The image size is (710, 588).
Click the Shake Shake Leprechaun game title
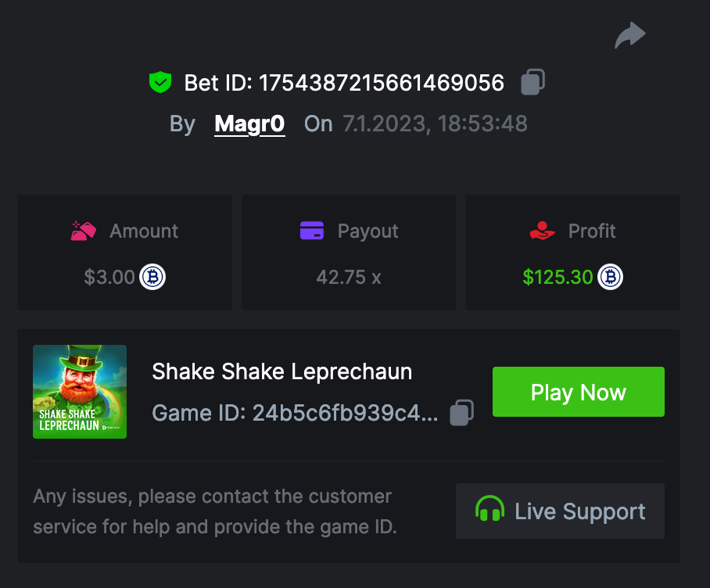[x=281, y=371]
